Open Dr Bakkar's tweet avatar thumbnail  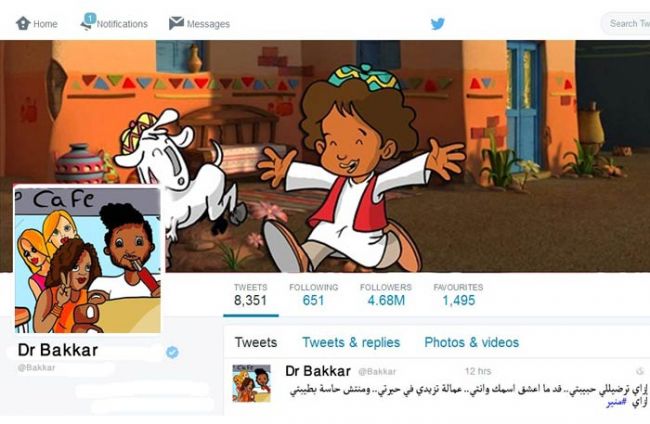[252, 383]
